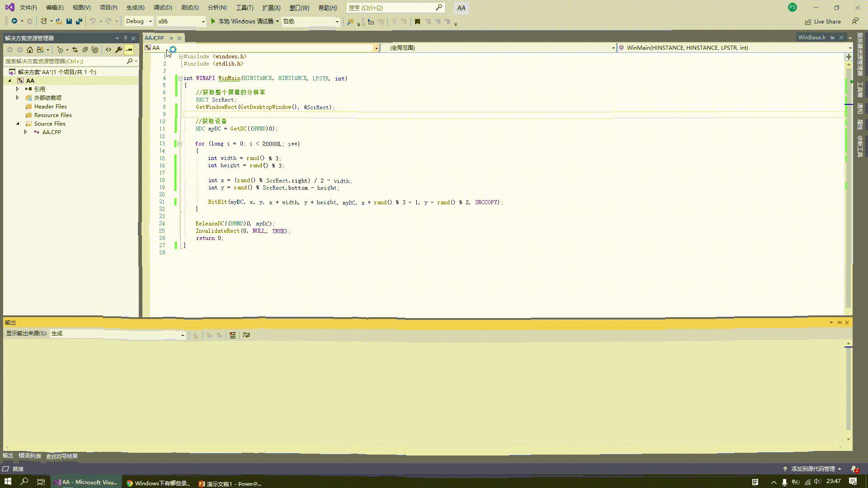
Task: Pin the AA.CPP tab
Action: (171, 38)
